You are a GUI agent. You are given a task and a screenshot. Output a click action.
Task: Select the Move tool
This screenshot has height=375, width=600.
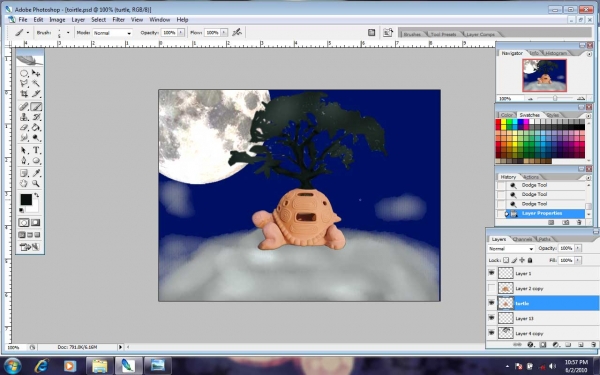[x=36, y=73]
